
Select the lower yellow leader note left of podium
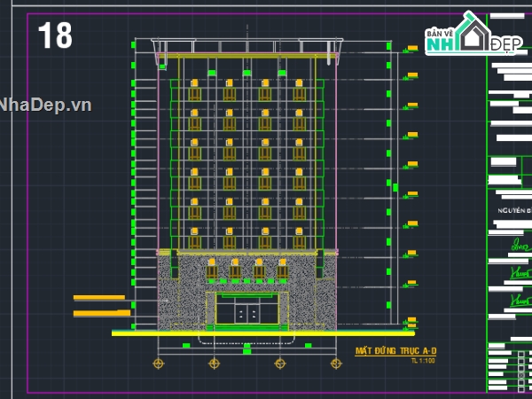[x=102, y=313]
